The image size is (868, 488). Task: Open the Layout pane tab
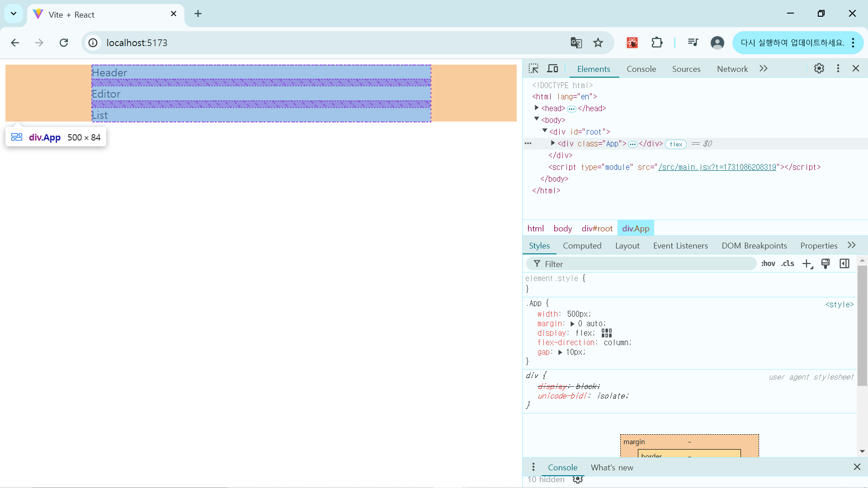[x=627, y=246]
